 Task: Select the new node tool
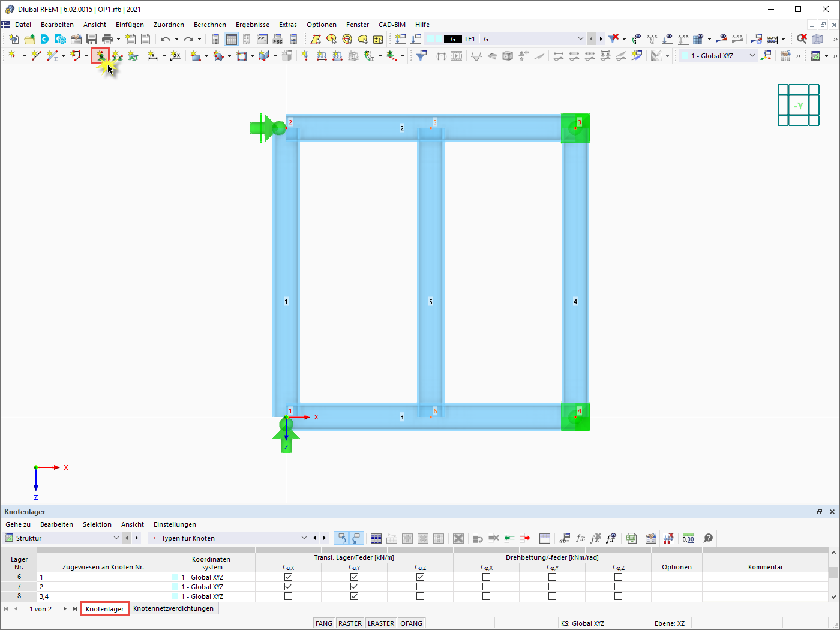point(12,56)
